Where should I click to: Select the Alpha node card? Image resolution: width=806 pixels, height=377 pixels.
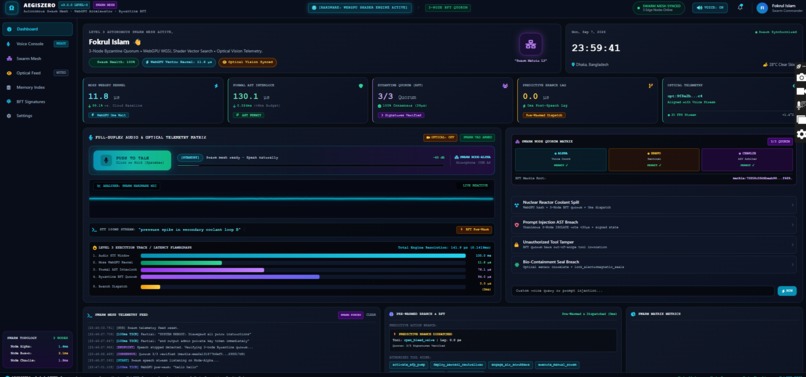561,159
